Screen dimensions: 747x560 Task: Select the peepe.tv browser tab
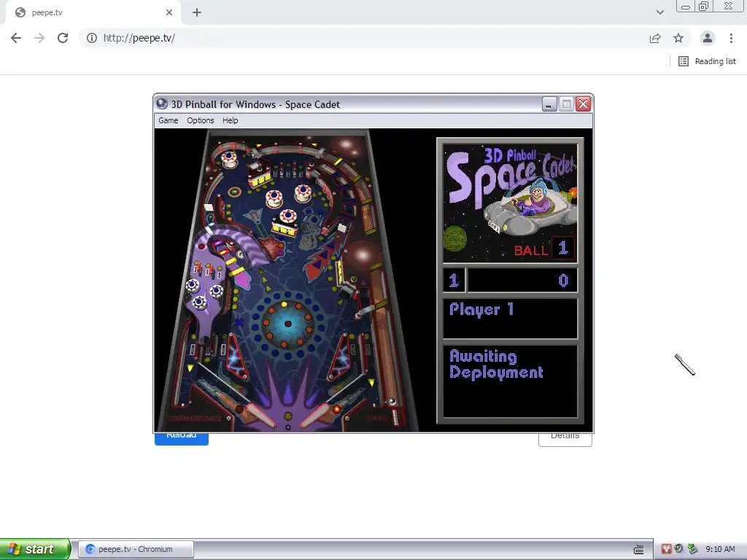pyautogui.click(x=93, y=12)
